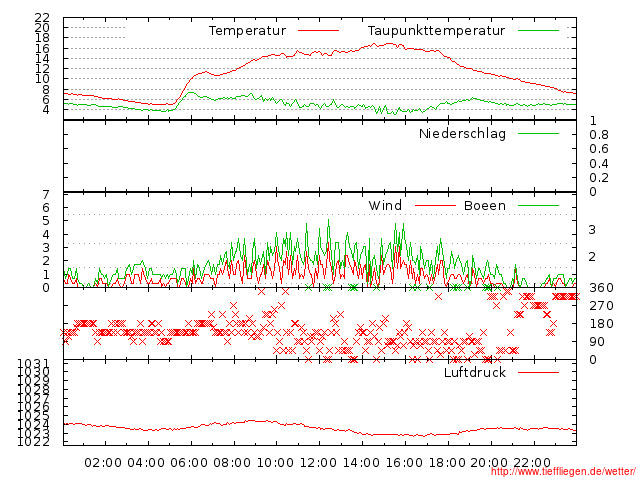Click the 'Taupunkttemperatur' legend label
The height and width of the screenshot is (480, 640).
[436, 31]
